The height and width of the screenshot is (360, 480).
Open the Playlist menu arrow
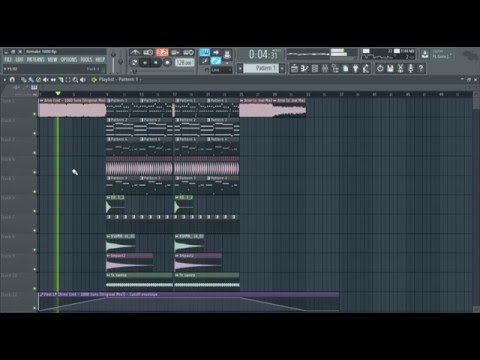(5, 80)
